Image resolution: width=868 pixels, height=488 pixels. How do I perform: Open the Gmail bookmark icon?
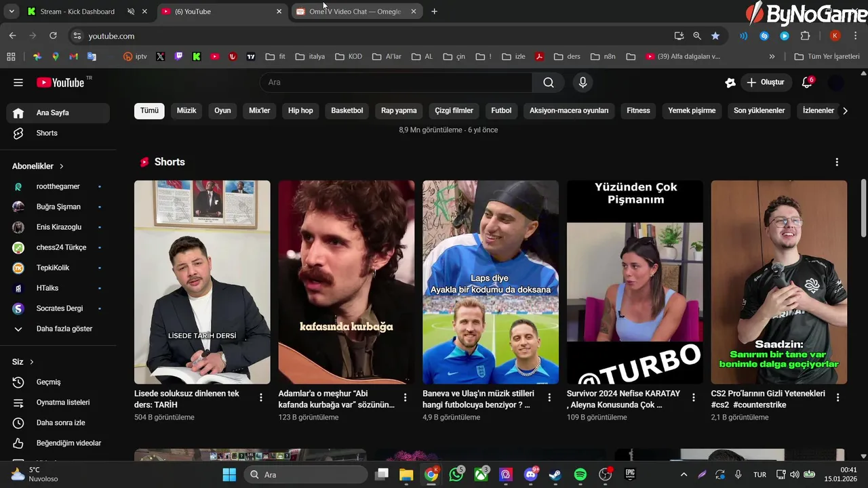click(74, 57)
